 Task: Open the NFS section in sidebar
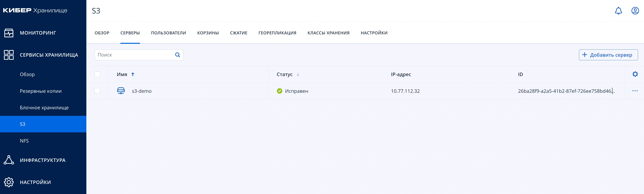(x=24, y=141)
